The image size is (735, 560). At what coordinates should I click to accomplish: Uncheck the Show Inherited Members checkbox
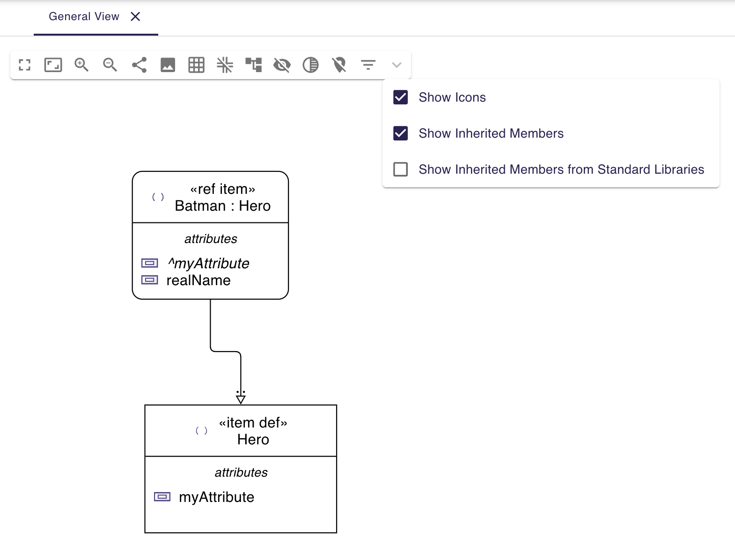click(400, 133)
